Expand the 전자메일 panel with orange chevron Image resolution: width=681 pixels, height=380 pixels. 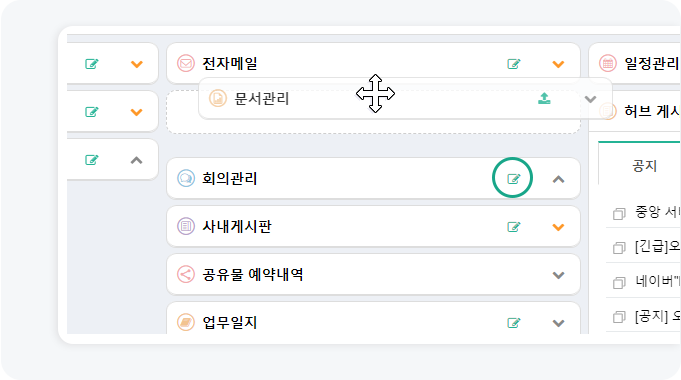(x=558, y=65)
